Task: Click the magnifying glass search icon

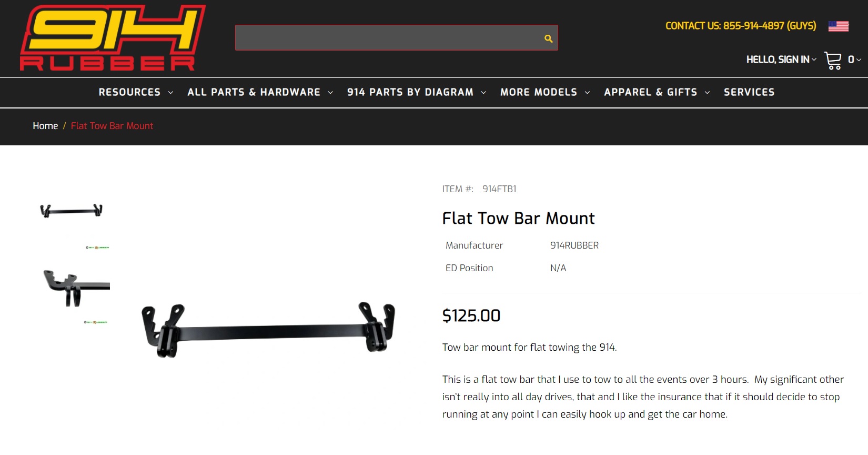Action: 548,38
